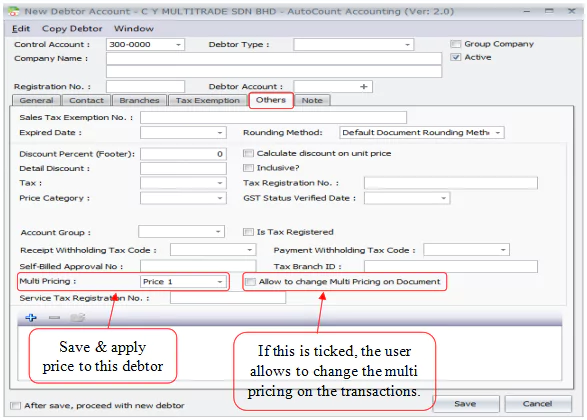Image resolution: width=587 pixels, height=420 pixels.
Task: Enable Allow to change Multi Pricing on Document
Action: pyautogui.click(x=250, y=281)
